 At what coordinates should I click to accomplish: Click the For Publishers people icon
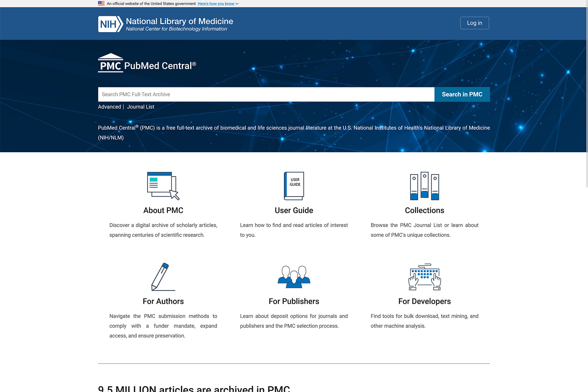pos(294,277)
